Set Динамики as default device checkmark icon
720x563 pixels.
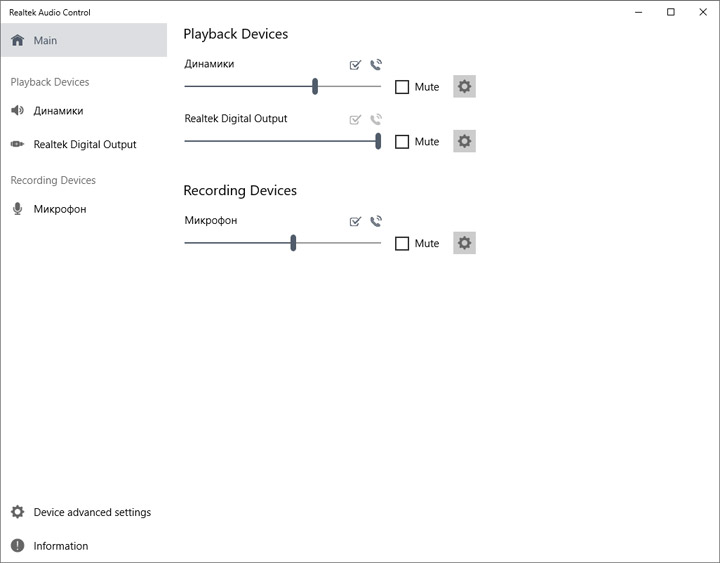[355, 65]
